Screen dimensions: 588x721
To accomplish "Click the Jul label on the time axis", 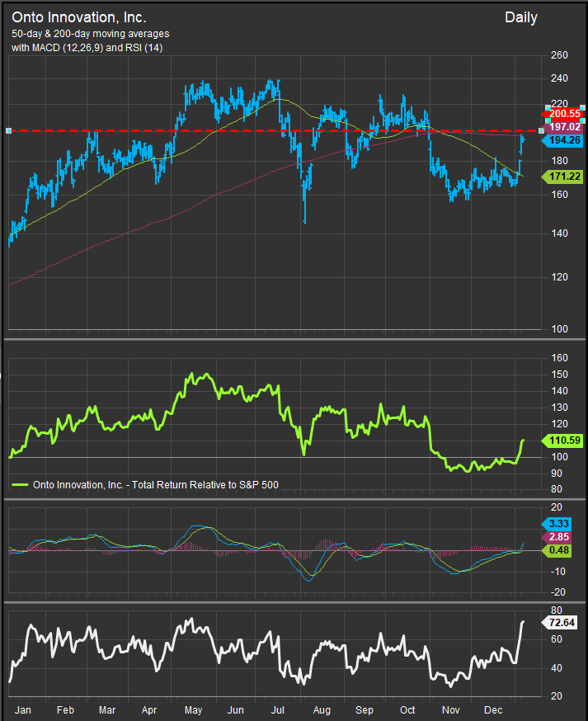I will coord(278,710).
